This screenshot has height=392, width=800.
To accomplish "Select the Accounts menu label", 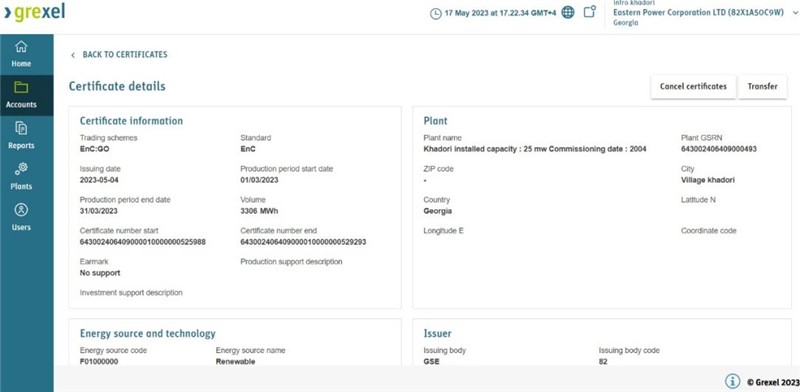I will point(21,105).
